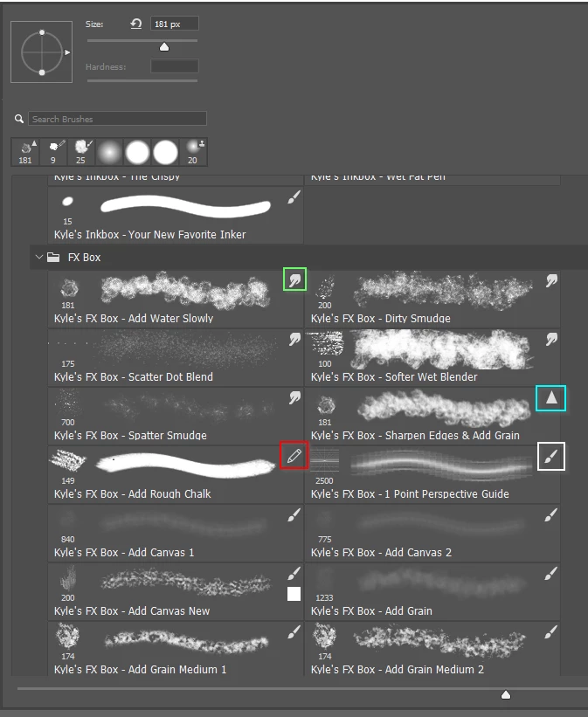The image size is (588, 717).
Task: Click smudge icon on Softer Wet Blender
Action: (551, 340)
